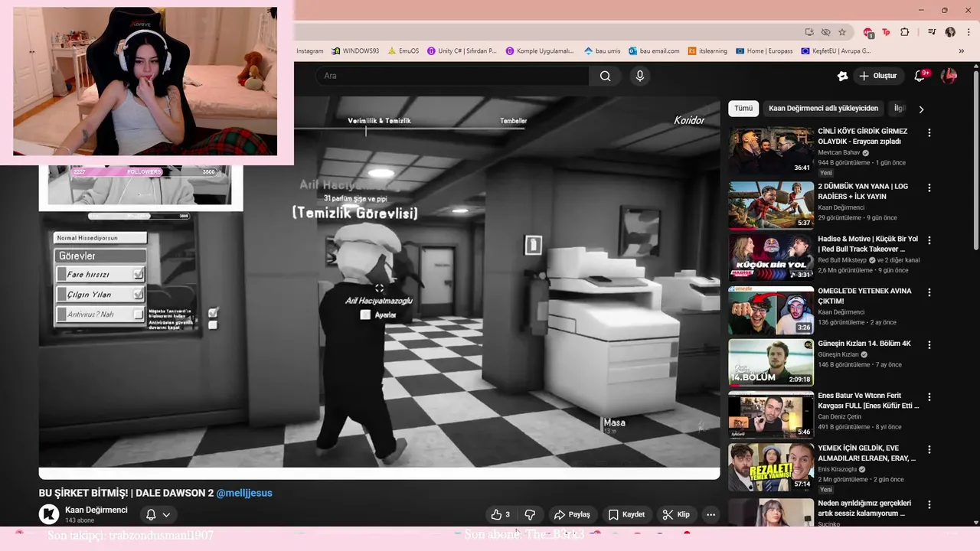Open the YouTube account avatar menu

pyautogui.click(x=949, y=76)
